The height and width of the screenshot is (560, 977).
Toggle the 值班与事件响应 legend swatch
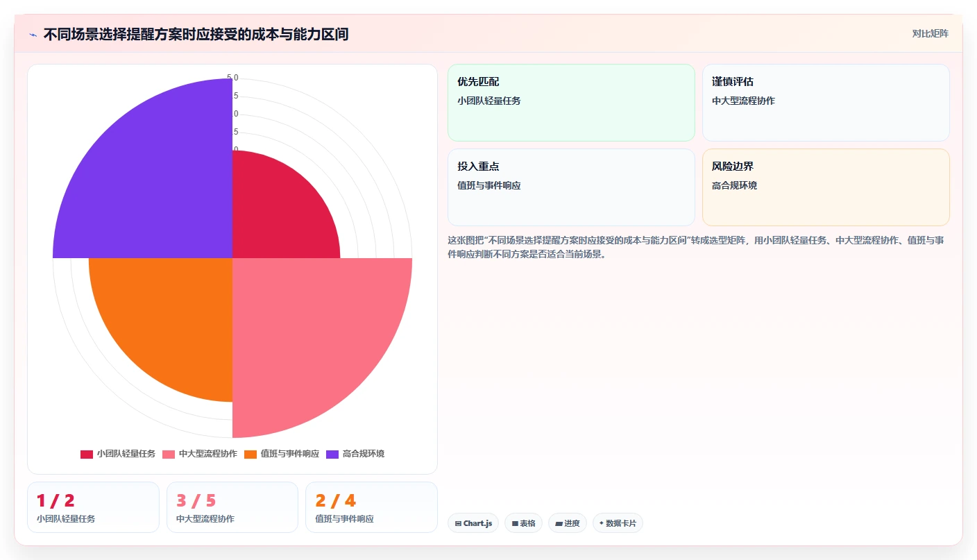(x=250, y=455)
